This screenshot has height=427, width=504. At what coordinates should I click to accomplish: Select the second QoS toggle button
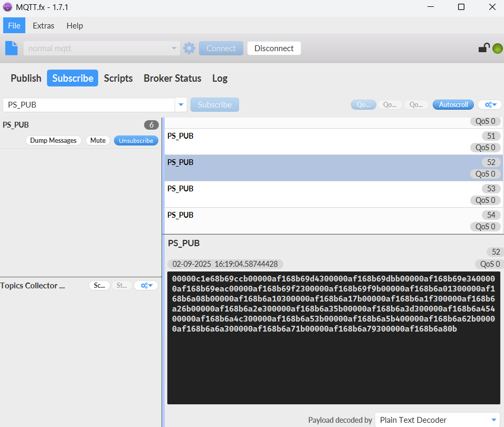coord(389,105)
